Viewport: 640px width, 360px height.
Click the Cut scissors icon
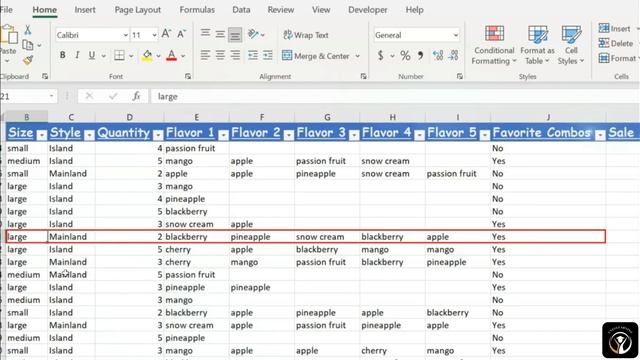[28, 30]
